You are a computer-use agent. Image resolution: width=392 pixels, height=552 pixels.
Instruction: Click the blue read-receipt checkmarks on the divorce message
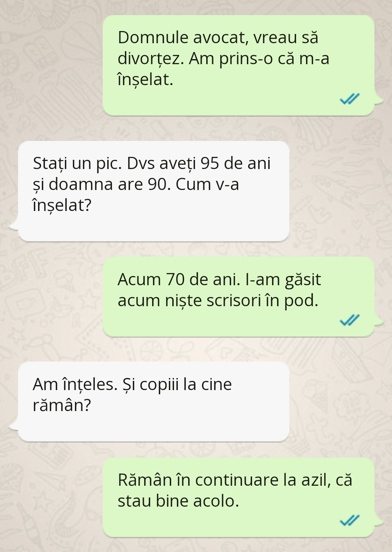pos(350,99)
